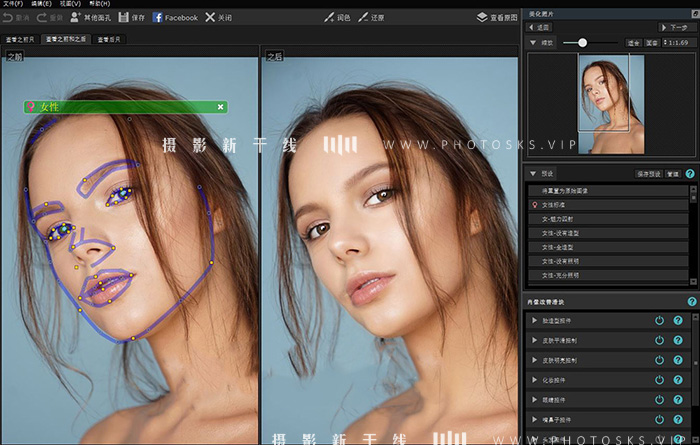Toggle face sculpt controls power button

[659, 320]
